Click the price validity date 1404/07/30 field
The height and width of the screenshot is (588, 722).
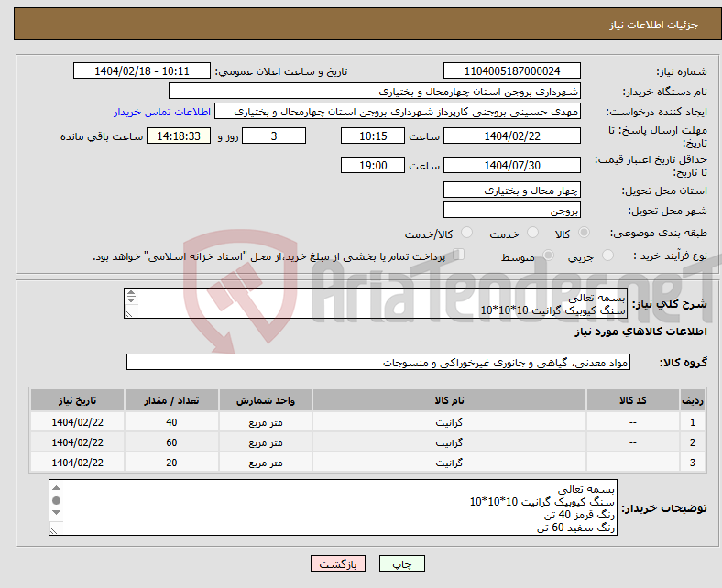(511, 165)
